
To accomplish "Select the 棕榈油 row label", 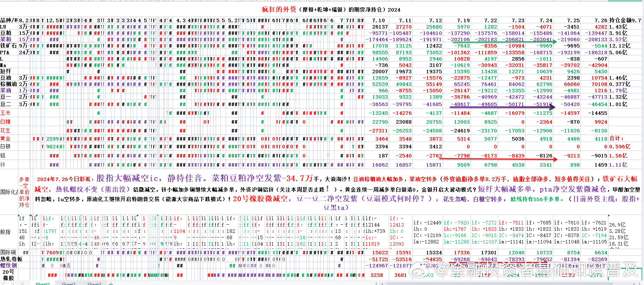I will click(9, 84).
